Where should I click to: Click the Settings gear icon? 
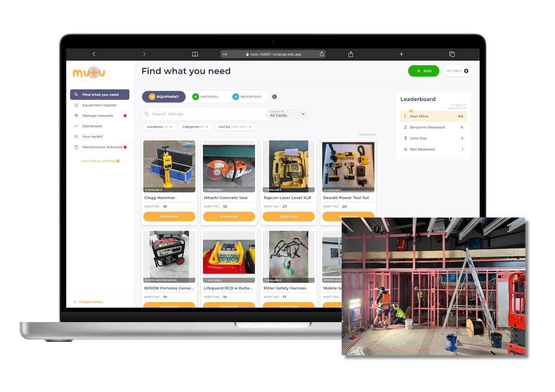pos(466,71)
